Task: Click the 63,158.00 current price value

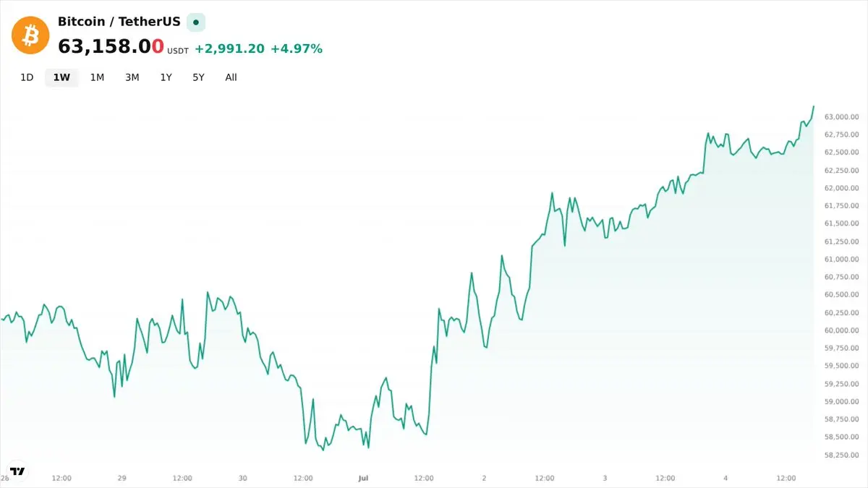Action: point(111,46)
